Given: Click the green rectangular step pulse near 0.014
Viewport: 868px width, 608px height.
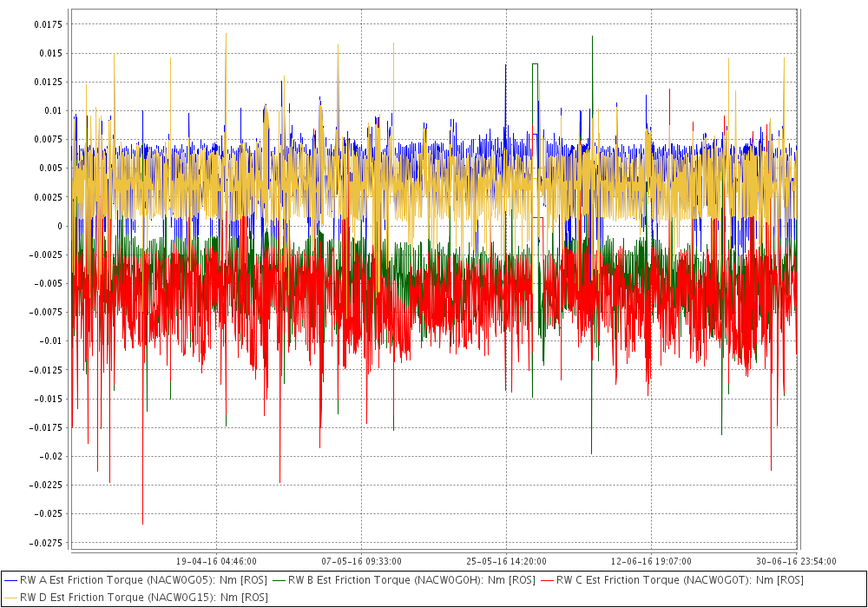Looking at the screenshot, I should [535, 64].
